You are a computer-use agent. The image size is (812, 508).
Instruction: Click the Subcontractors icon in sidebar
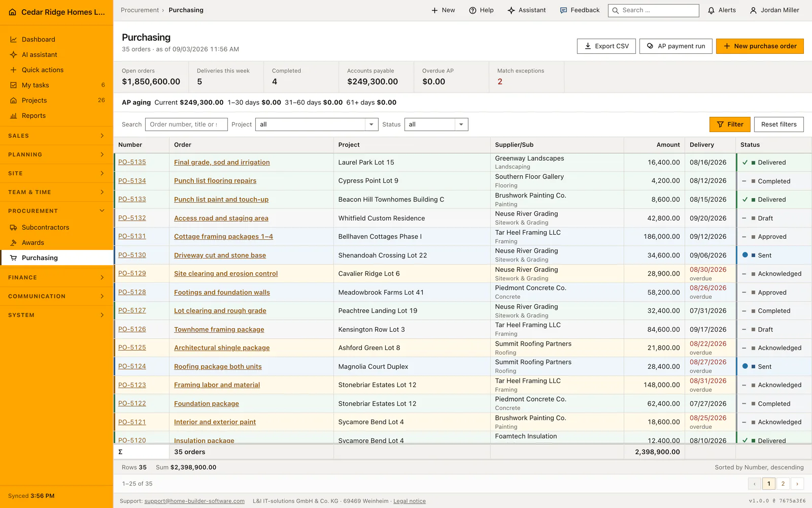(x=14, y=228)
